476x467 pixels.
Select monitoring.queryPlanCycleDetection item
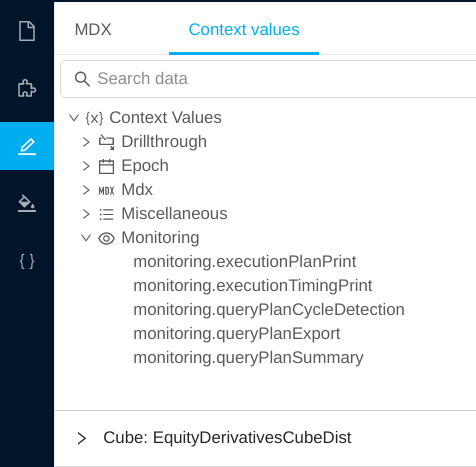coord(269,310)
